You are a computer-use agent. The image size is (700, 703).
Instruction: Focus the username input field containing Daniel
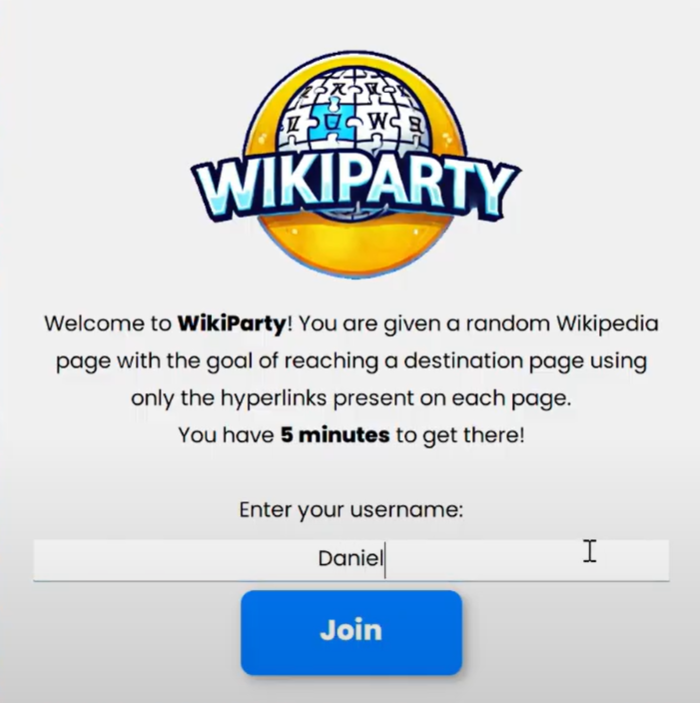[x=351, y=560]
